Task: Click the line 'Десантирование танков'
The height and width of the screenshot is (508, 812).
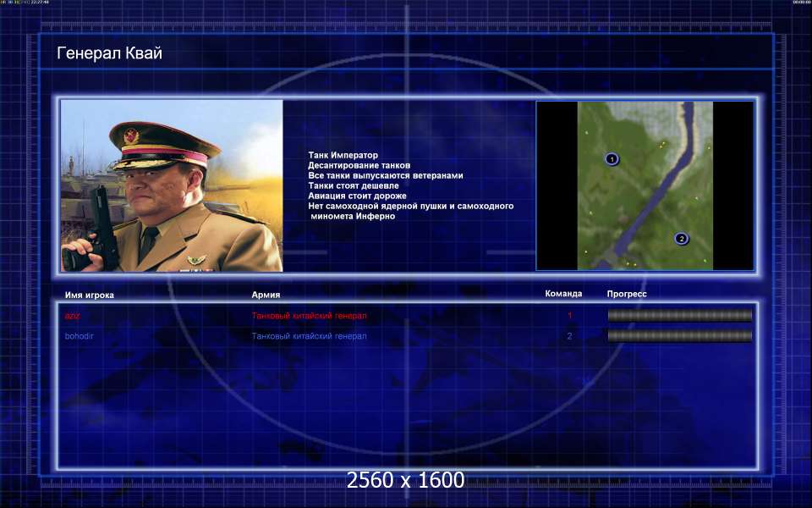Action: click(359, 165)
